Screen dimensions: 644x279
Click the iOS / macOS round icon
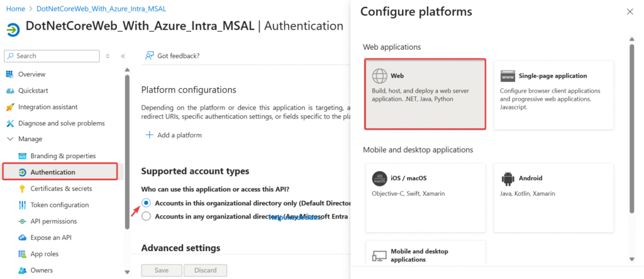click(379, 179)
